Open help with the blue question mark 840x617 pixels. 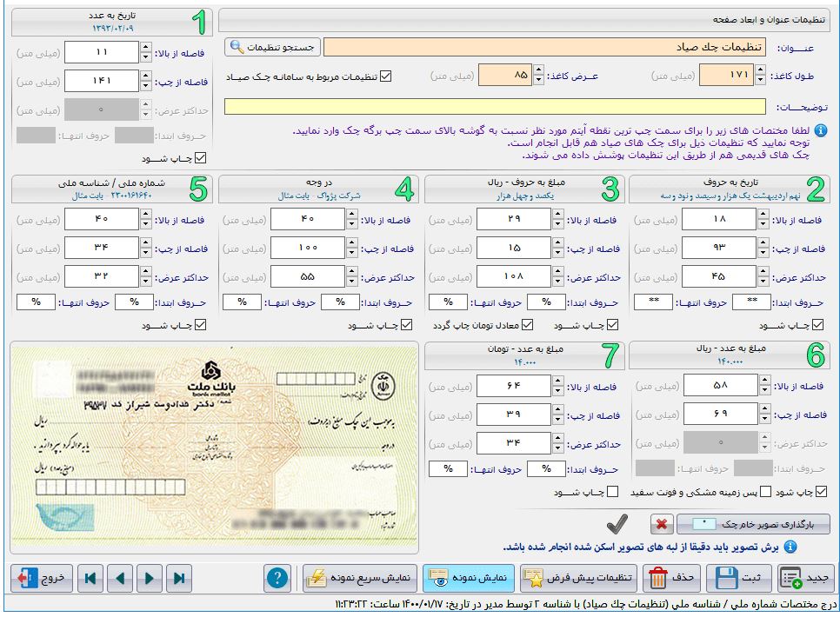pos(277,577)
